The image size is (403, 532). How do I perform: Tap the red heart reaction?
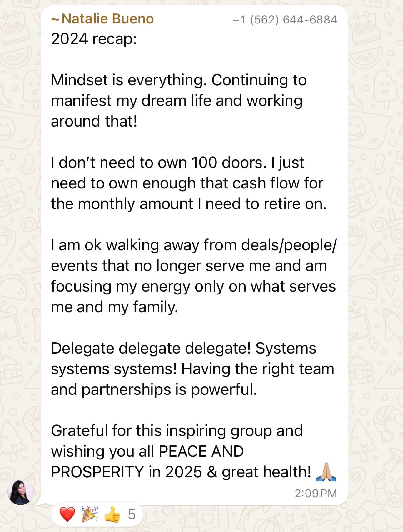coord(67,514)
